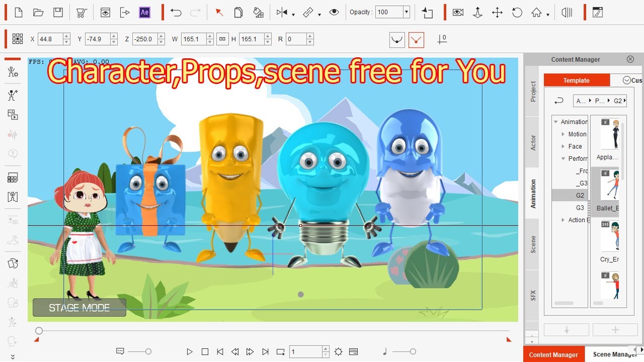
Task: Open the timeline window icon
Action: (597, 13)
